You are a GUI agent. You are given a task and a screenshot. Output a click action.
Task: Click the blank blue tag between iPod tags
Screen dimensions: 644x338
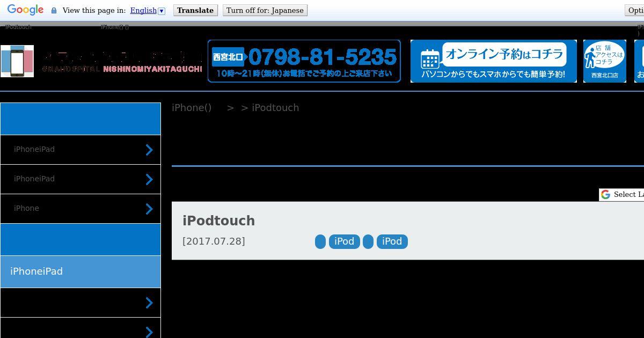click(368, 241)
